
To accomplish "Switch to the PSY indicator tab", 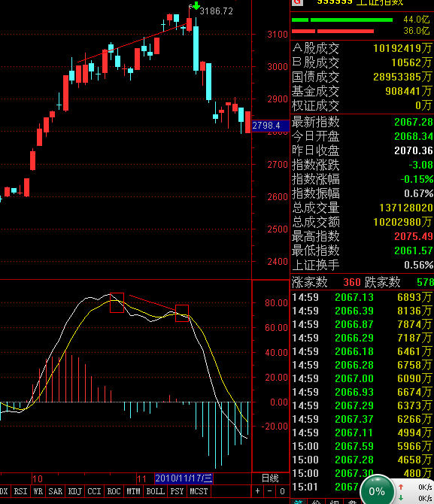I will pyautogui.click(x=177, y=491).
